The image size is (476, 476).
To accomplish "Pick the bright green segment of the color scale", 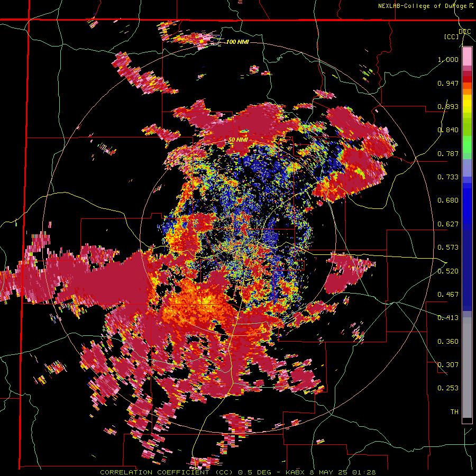I will coord(467,144).
